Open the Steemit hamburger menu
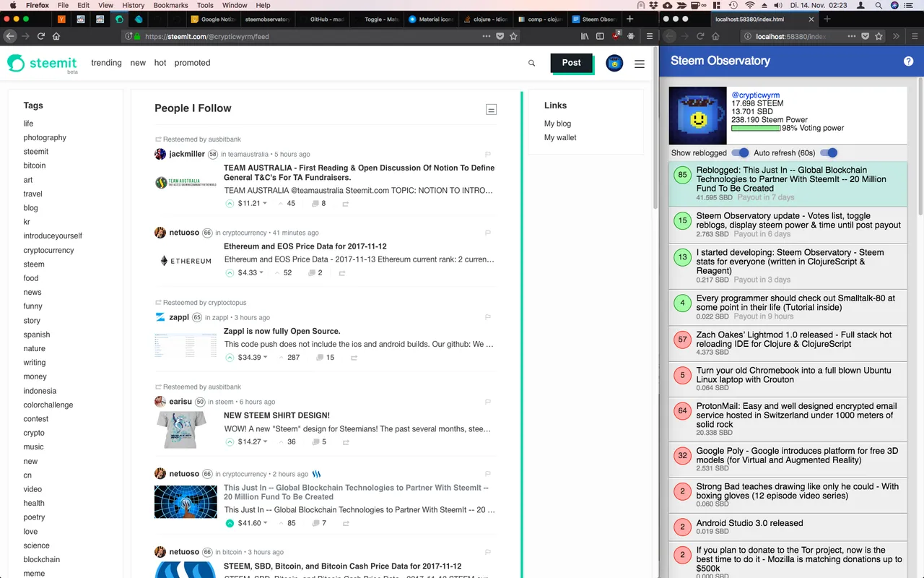The height and width of the screenshot is (578, 924). [640, 64]
